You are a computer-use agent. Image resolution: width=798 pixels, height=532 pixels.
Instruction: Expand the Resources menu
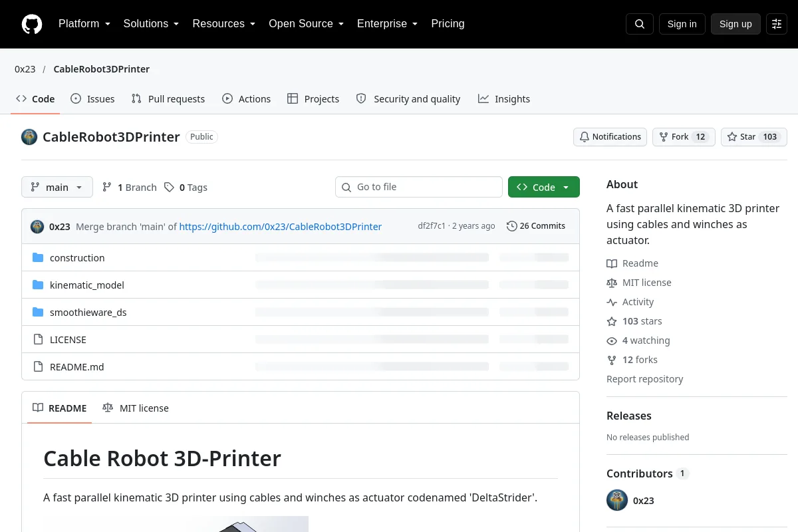click(224, 24)
